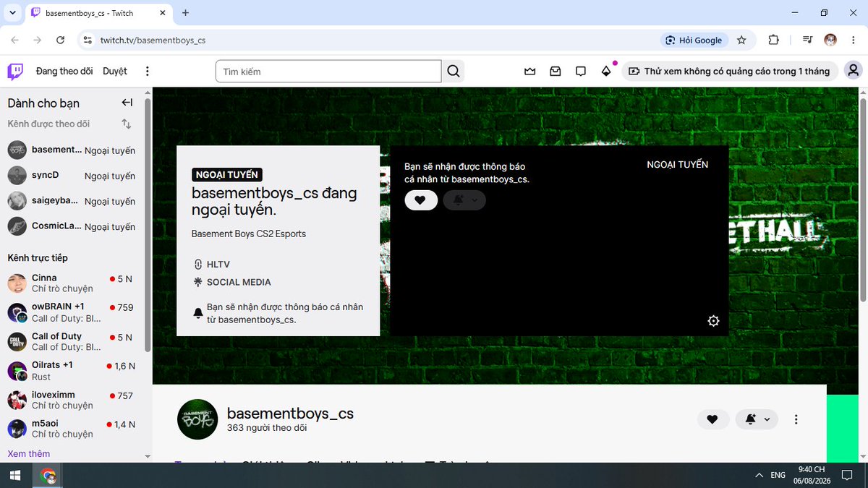Open the Prime loot crown icon

click(530, 71)
